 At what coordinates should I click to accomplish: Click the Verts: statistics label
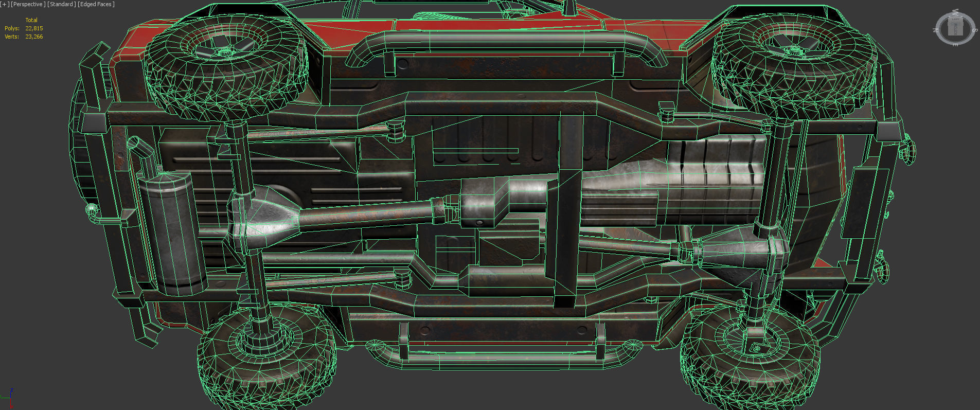(12, 37)
